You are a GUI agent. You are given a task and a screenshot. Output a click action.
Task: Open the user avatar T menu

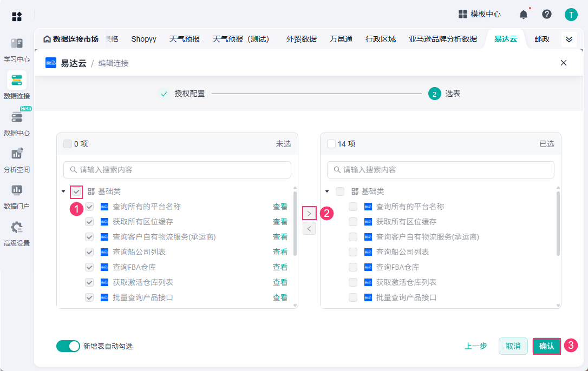pos(571,15)
